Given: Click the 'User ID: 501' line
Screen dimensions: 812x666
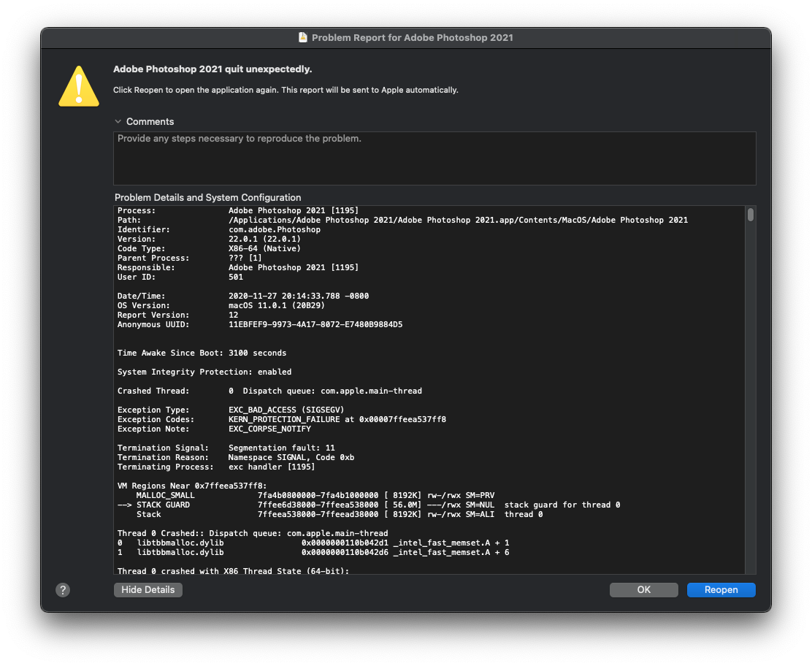Looking at the screenshot, I should (180, 277).
